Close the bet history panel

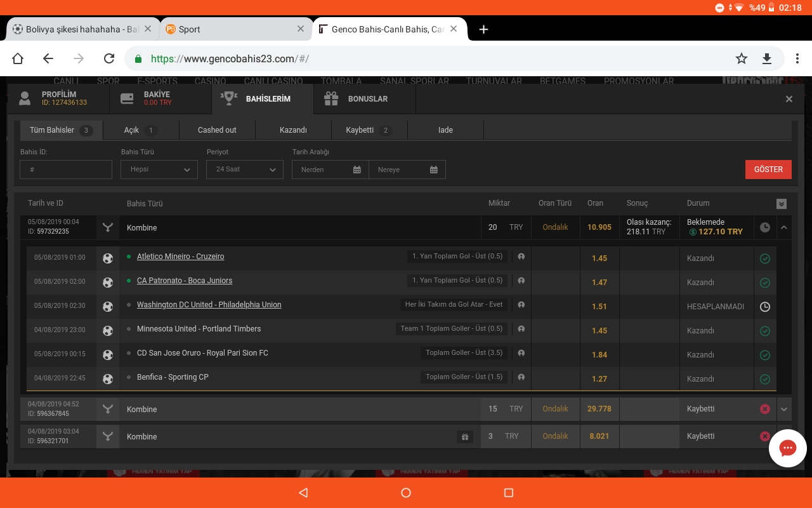coord(789,99)
